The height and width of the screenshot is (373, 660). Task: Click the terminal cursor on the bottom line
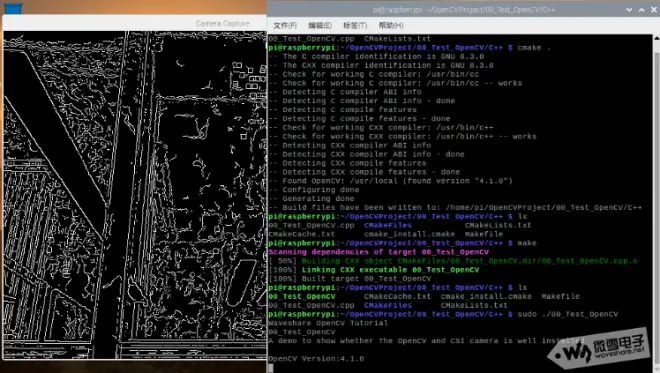tap(271, 368)
